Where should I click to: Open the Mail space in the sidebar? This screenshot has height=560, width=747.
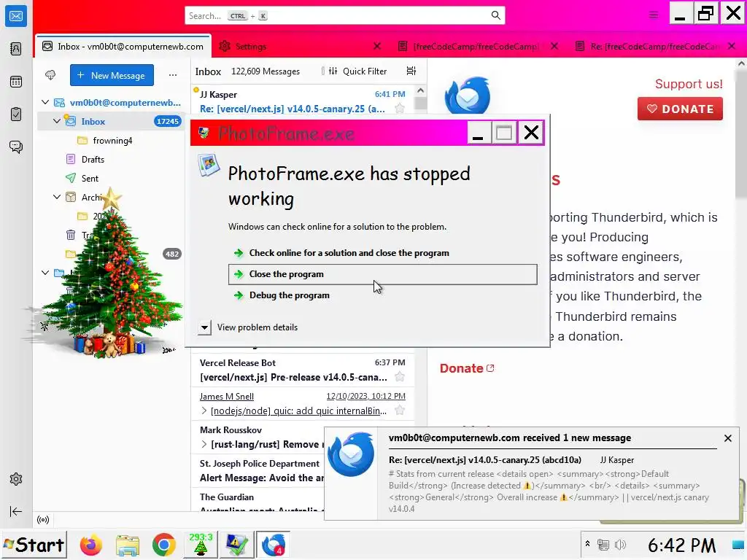(x=16, y=16)
